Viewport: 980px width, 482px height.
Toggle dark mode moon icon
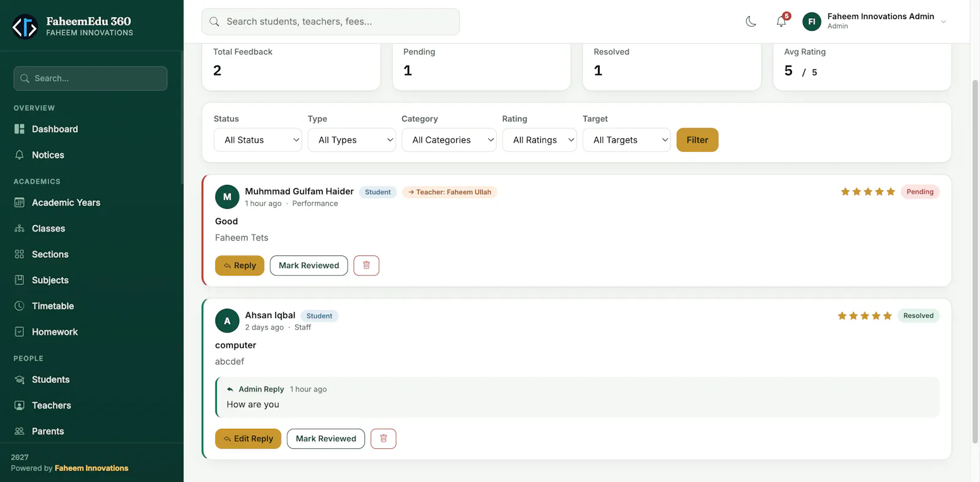pyautogui.click(x=751, y=21)
